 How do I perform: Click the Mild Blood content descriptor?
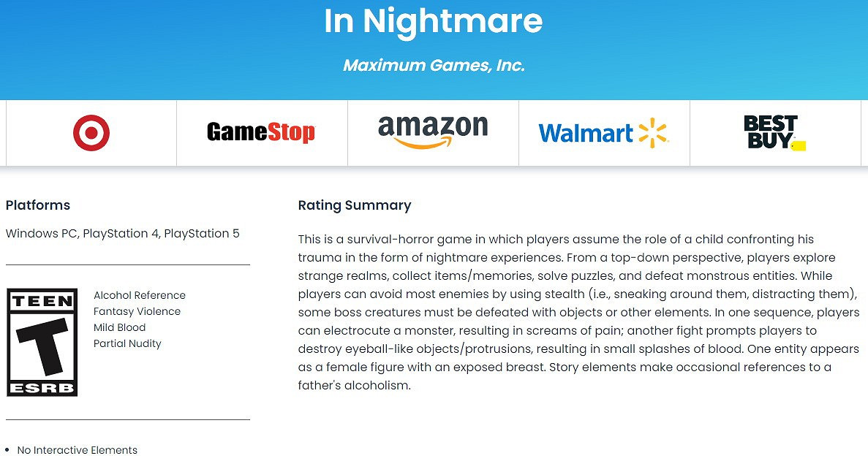tap(120, 327)
